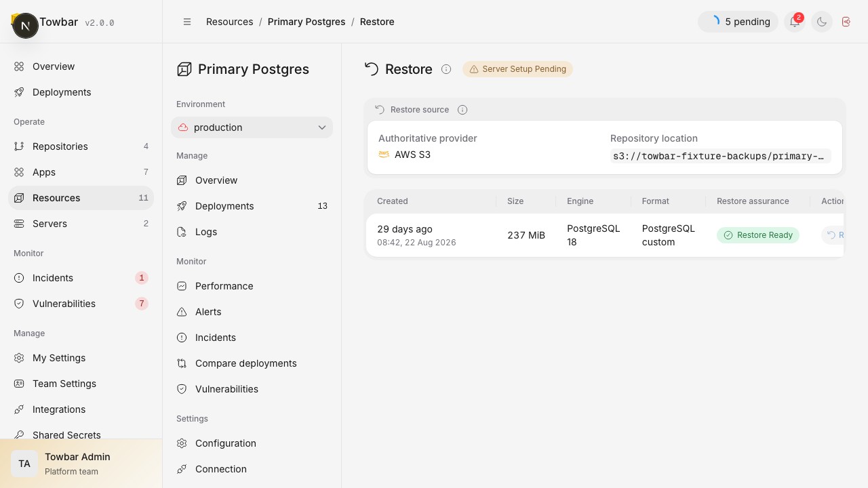Open Deployments in the main sidebar
868x488 pixels.
[81, 92]
